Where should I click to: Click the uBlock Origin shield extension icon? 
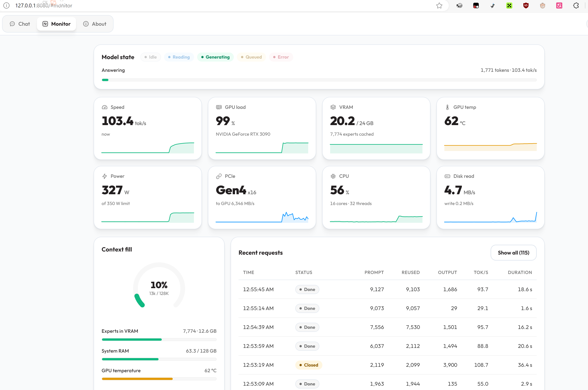(526, 5)
